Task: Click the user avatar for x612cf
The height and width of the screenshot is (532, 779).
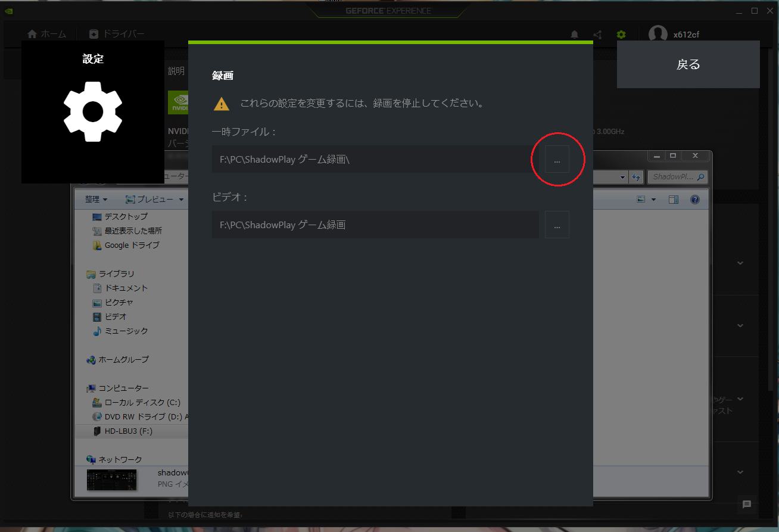Action: click(x=658, y=35)
